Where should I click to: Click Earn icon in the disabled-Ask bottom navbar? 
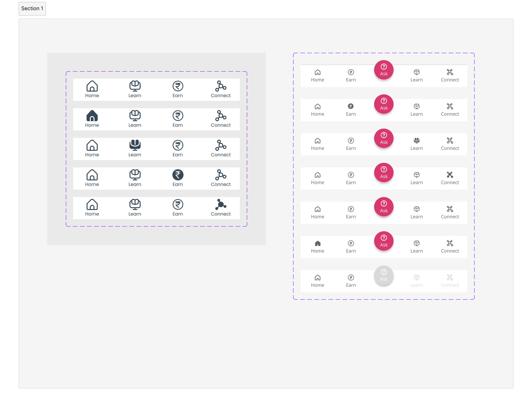pyautogui.click(x=351, y=277)
